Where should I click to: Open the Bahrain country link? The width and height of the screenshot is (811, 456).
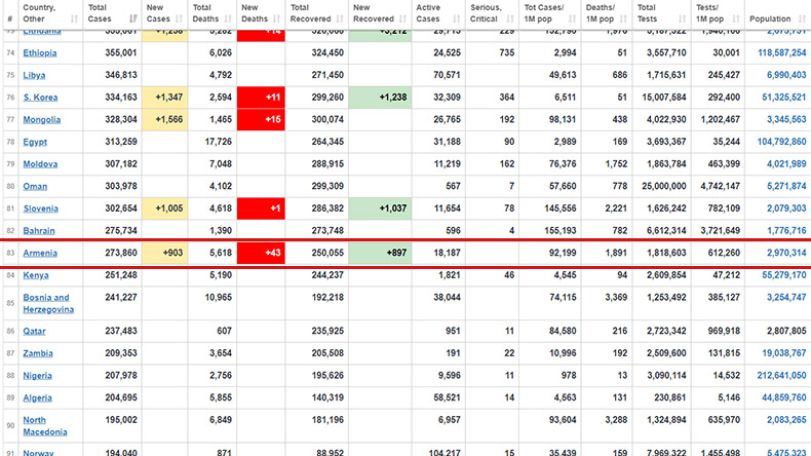pos(39,231)
